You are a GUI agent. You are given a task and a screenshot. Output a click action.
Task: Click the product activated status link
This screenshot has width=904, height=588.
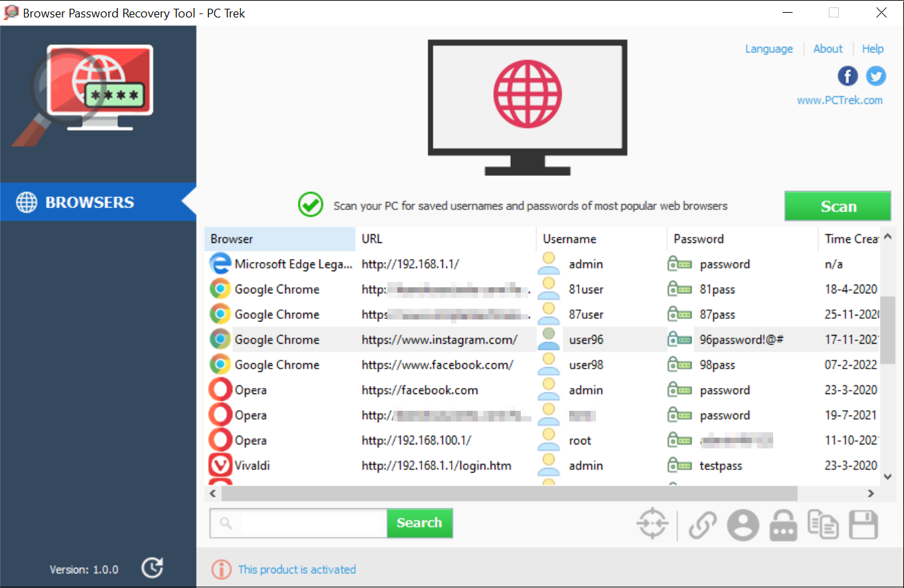pos(297,569)
